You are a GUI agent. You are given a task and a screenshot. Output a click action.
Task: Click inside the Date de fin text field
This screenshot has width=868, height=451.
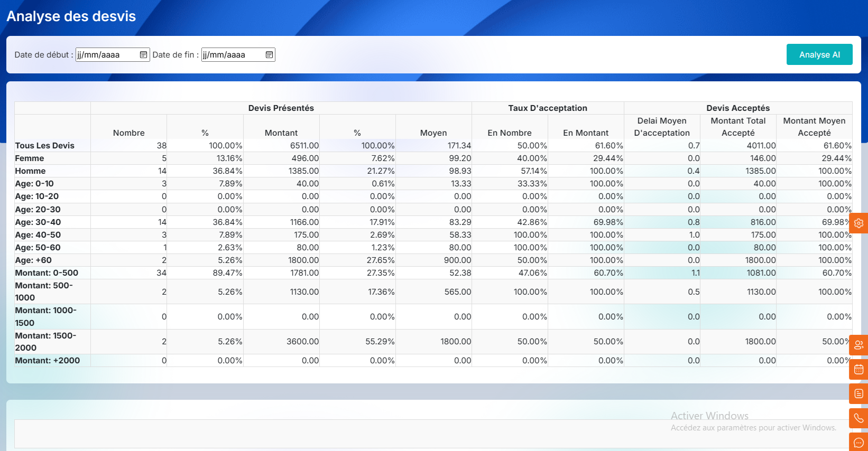coord(232,55)
